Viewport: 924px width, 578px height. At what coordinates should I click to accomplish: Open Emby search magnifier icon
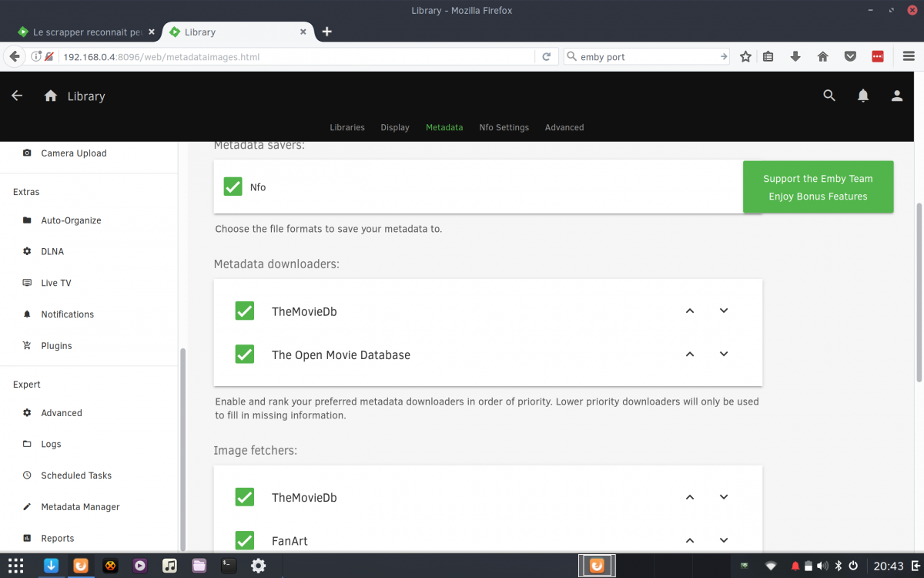[829, 96]
